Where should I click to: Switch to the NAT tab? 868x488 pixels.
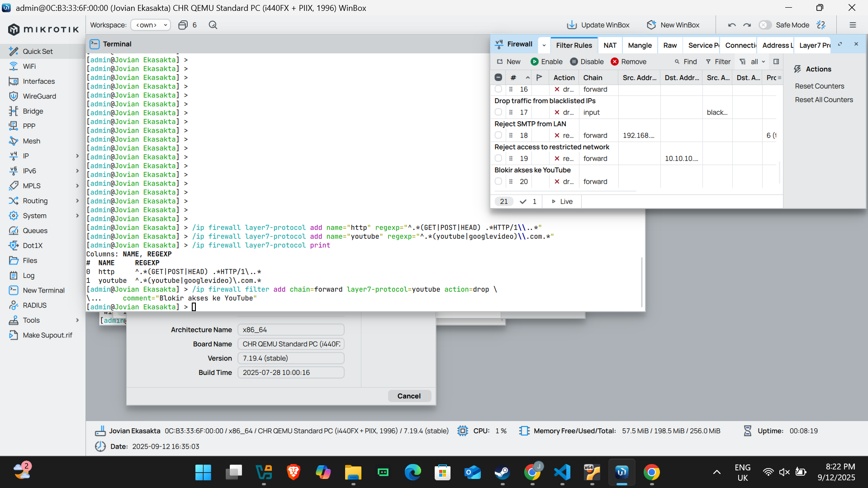(x=610, y=45)
